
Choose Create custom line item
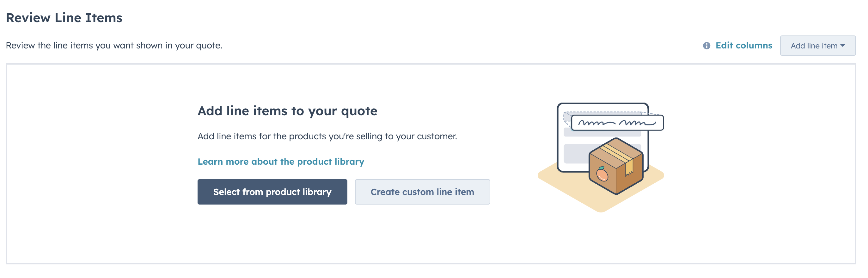point(422,192)
